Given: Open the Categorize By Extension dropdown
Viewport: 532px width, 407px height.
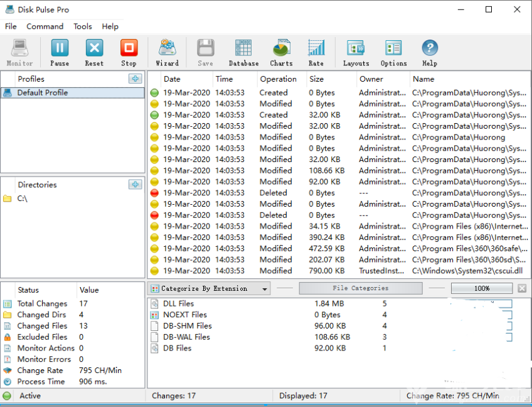Looking at the screenshot, I should tap(209, 289).
